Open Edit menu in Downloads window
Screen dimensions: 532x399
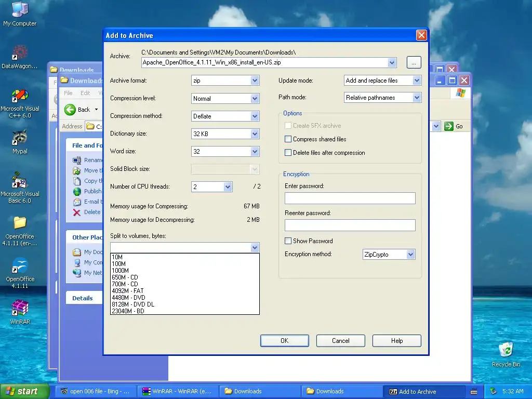coord(85,93)
